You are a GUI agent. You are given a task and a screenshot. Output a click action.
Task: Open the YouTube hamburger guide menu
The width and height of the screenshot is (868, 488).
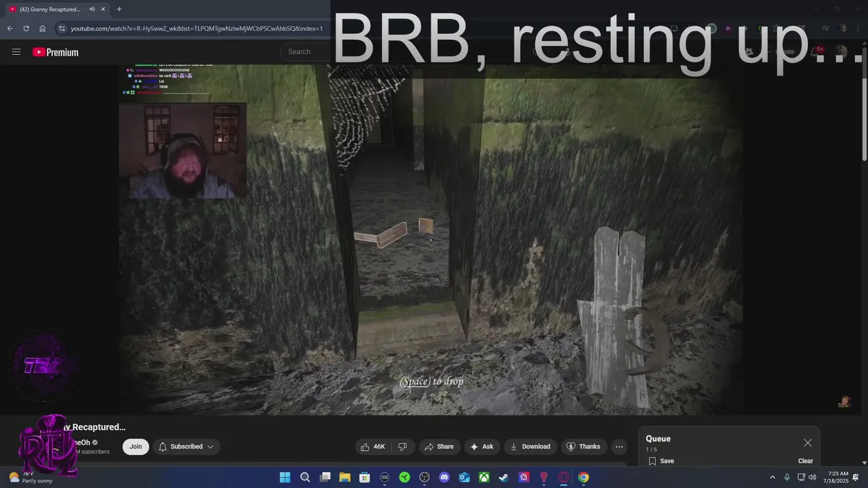[16, 52]
